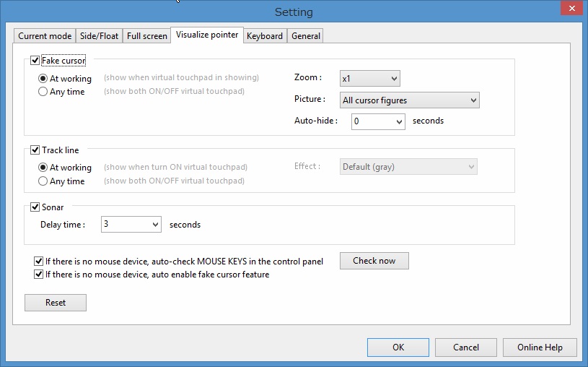Screen dimensions: 588x367
Task: Toggle the Sonar checkbox
Action: 35,208
